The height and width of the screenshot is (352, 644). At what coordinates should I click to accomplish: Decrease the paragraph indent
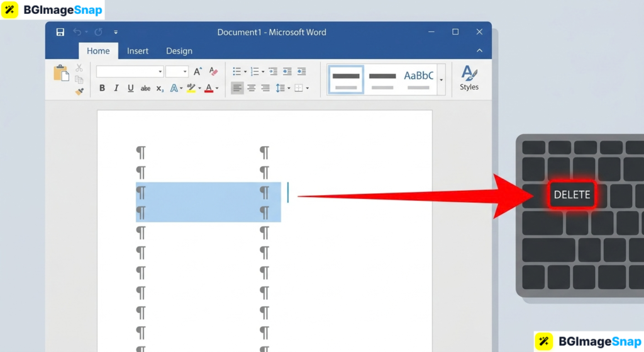(273, 72)
